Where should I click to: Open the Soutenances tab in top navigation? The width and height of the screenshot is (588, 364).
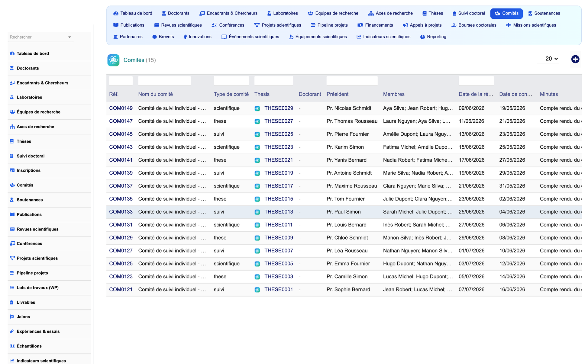pyautogui.click(x=544, y=13)
